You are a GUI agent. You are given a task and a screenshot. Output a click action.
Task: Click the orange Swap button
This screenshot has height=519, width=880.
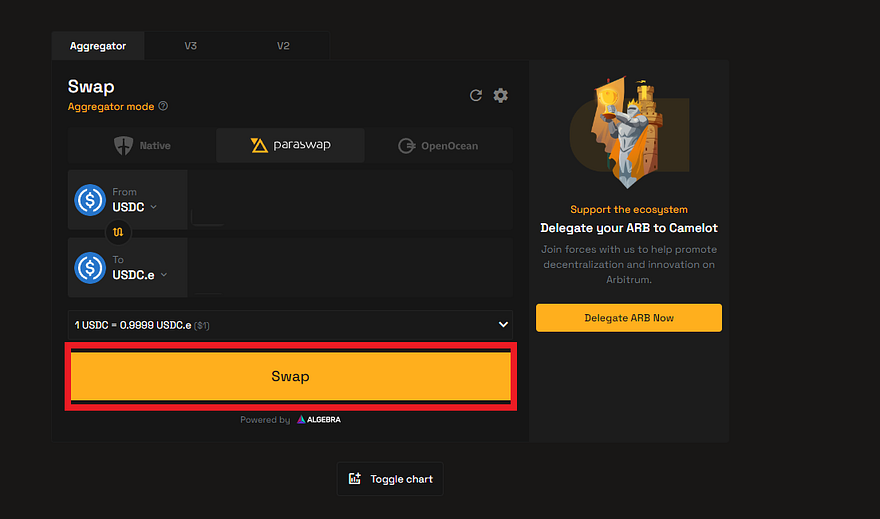(290, 376)
